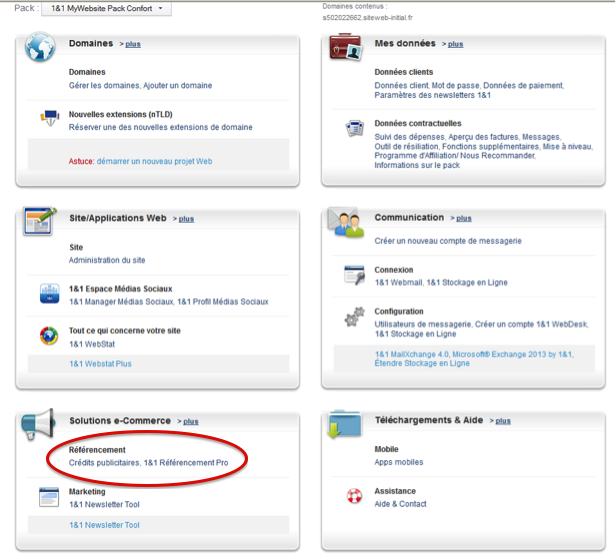Click the Nouvelles extensions flag icon
Image resolution: width=616 pixels, height=554 pixels.
[50, 118]
